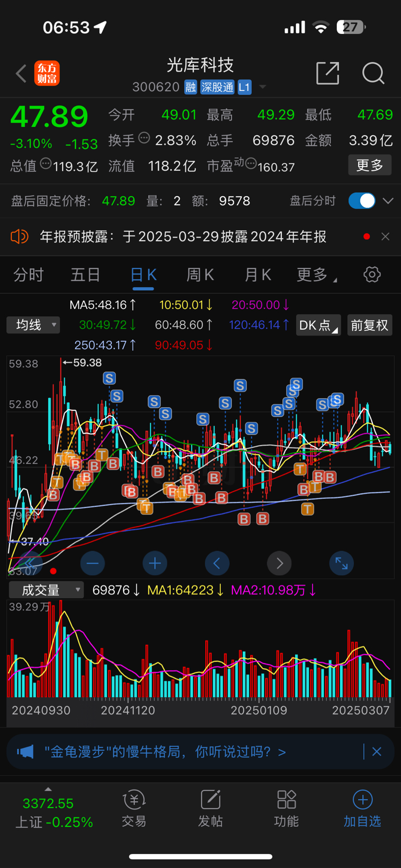Tap the back arrow icon

(x=21, y=74)
